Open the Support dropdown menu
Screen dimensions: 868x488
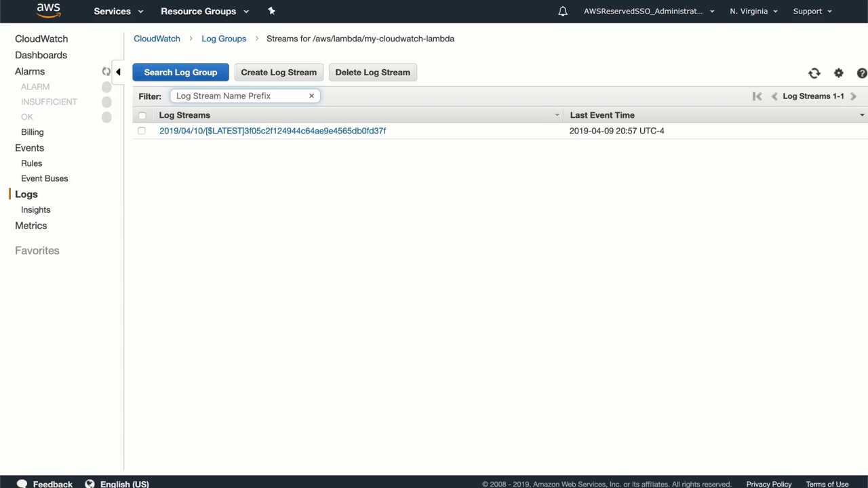coord(812,12)
